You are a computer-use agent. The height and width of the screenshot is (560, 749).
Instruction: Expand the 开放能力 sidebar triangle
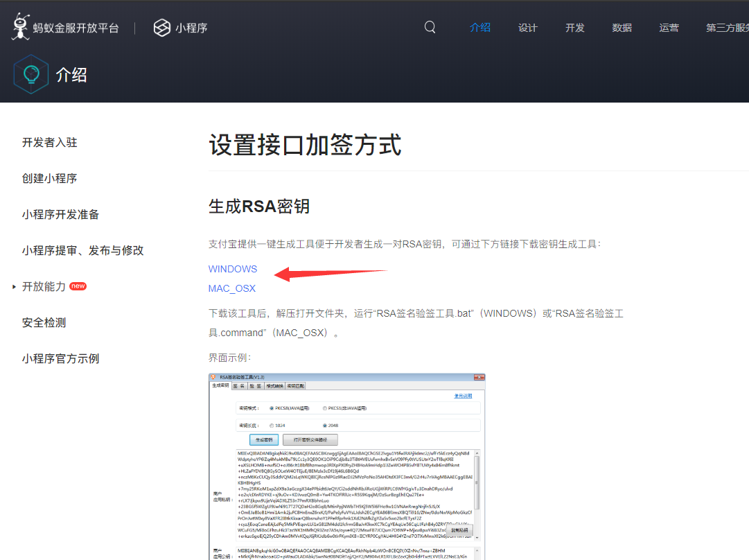click(x=14, y=286)
